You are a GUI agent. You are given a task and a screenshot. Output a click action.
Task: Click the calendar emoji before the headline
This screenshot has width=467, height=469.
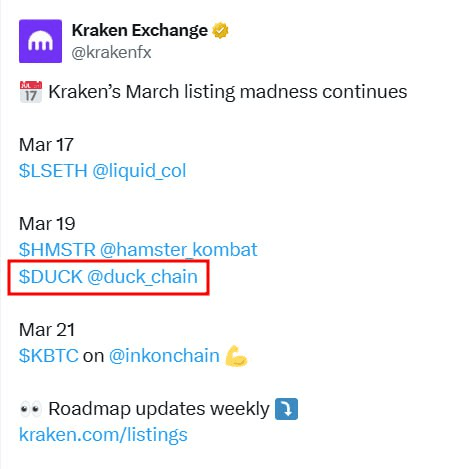[x=31, y=92]
